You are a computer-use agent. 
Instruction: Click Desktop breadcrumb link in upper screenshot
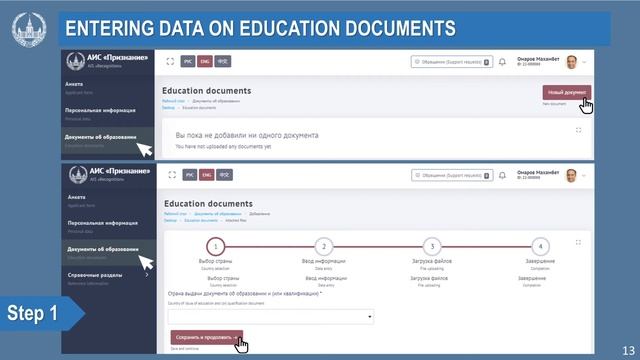(168, 108)
